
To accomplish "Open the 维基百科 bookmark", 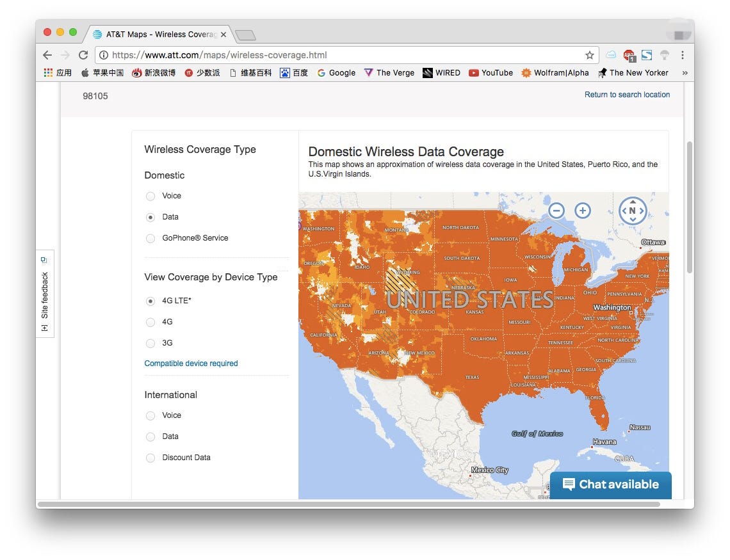I will coord(250,72).
